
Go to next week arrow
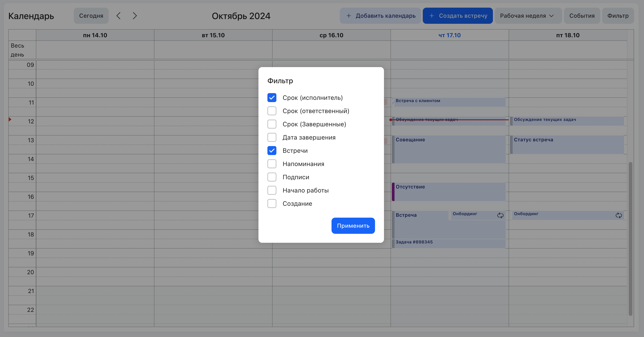(x=135, y=16)
